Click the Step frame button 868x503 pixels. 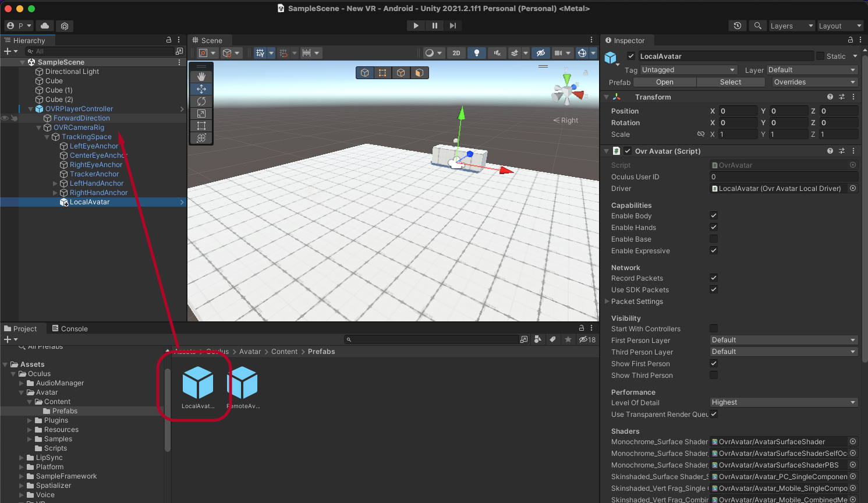(x=453, y=26)
